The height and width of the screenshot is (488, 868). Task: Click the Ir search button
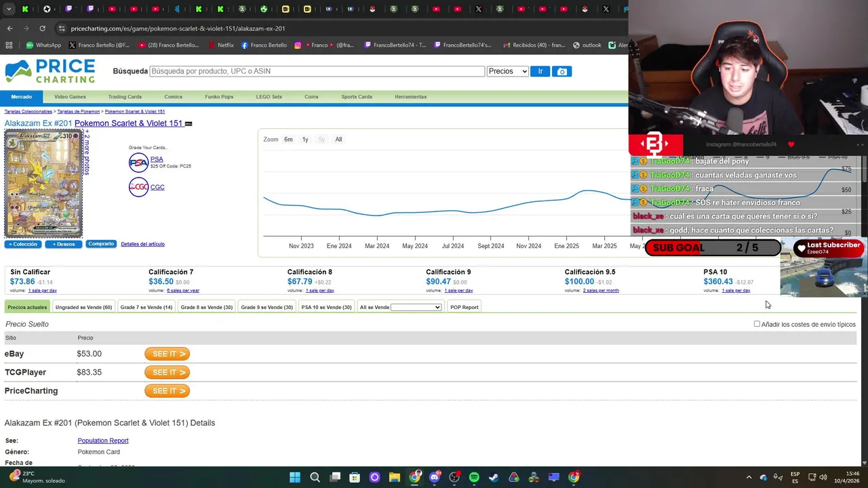click(x=540, y=71)
